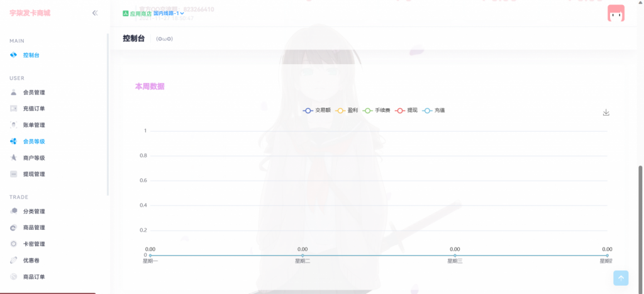
Task: Open the pink user avatar menu
Action: click(616, 13)
